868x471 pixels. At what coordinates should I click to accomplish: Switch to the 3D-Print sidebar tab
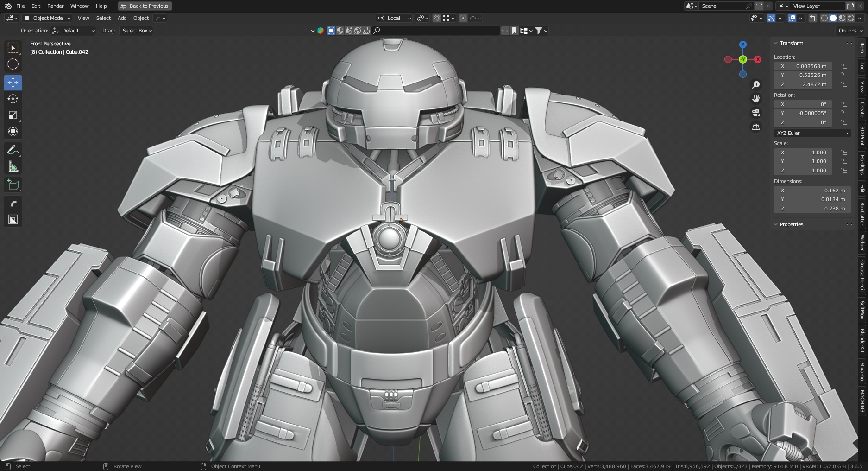(862, 136)
